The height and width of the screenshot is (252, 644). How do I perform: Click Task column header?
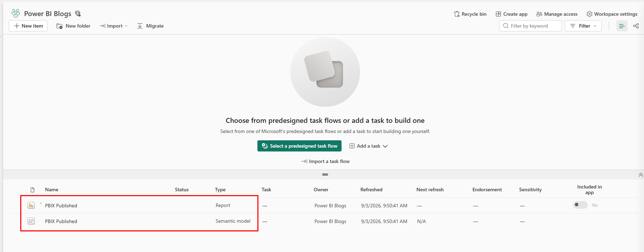pyautogui.click(x=266, y=190)
